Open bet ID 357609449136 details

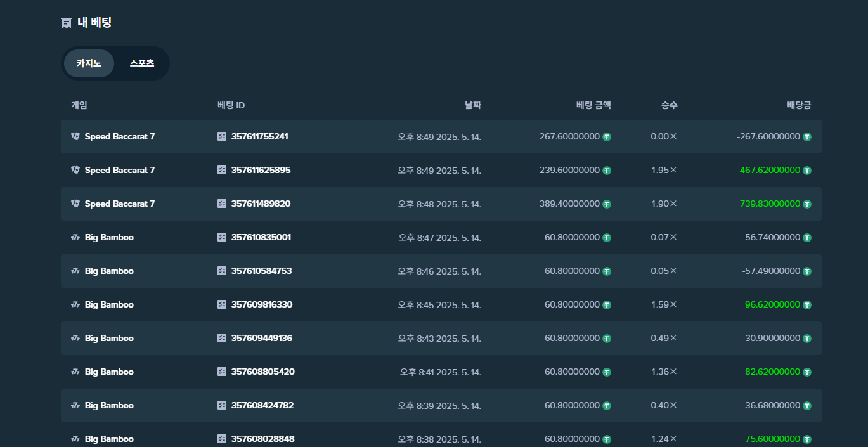pyautogui.click(x=261, y=338)
